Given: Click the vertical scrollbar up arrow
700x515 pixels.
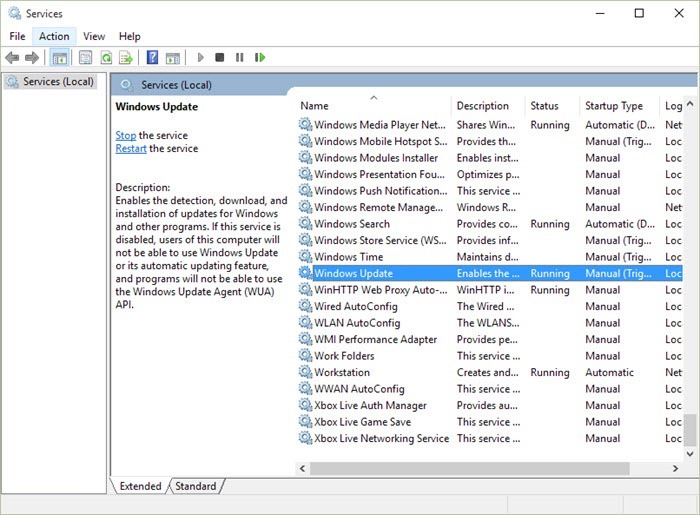Looking at the screenshot, I should coord(690,104).
